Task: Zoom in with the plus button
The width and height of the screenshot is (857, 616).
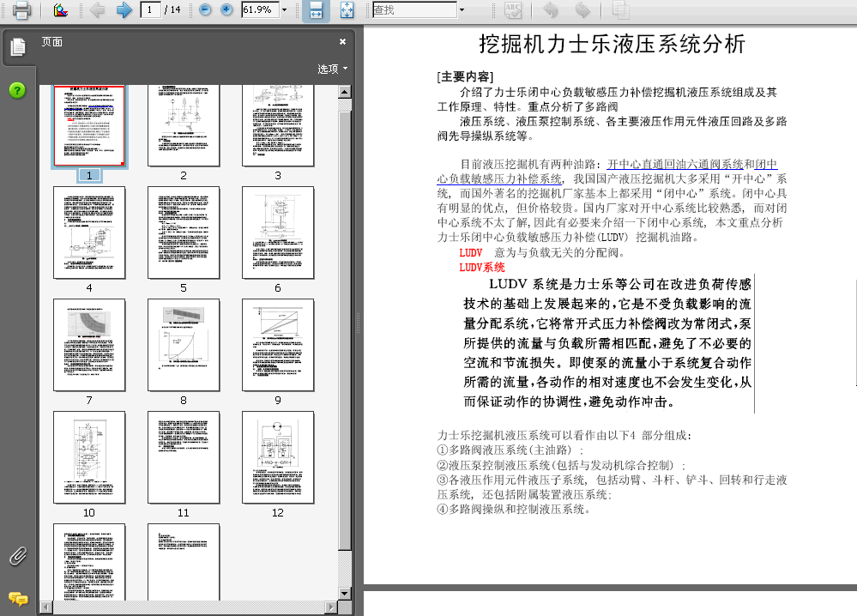Action: 226,9
